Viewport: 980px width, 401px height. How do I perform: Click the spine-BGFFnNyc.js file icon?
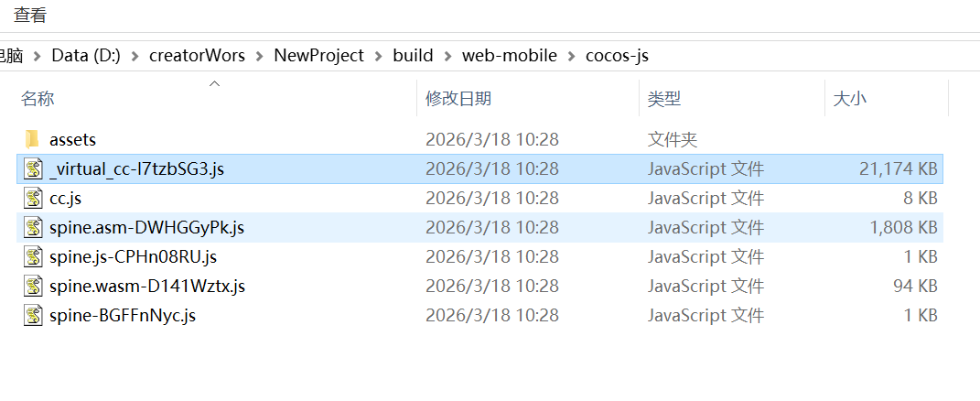coord(34,315)
